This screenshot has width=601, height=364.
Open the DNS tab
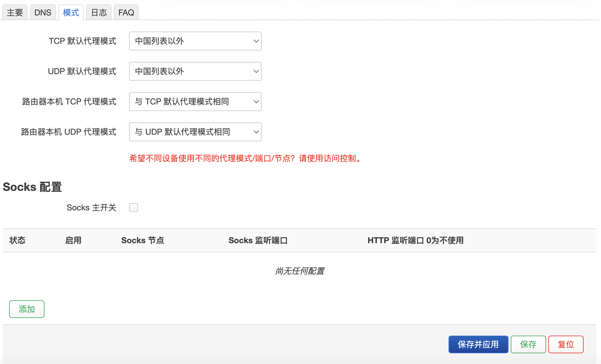click(43, 13)
